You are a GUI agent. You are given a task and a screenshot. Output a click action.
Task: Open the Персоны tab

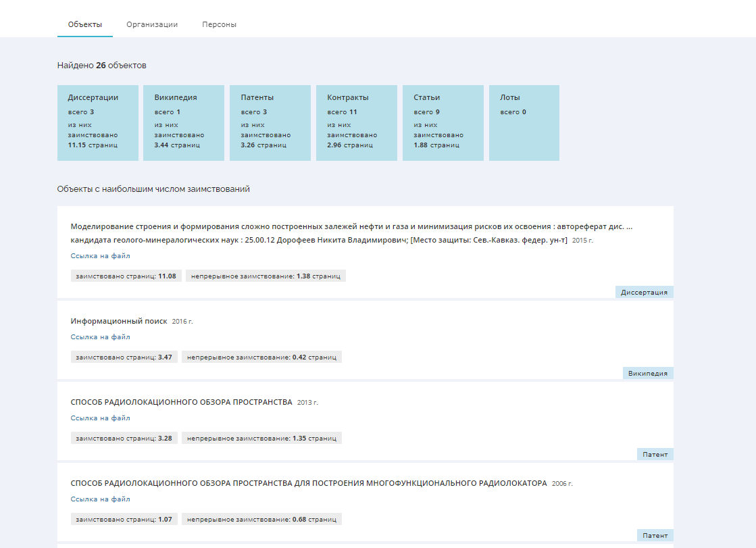click(x=219, y=24)
